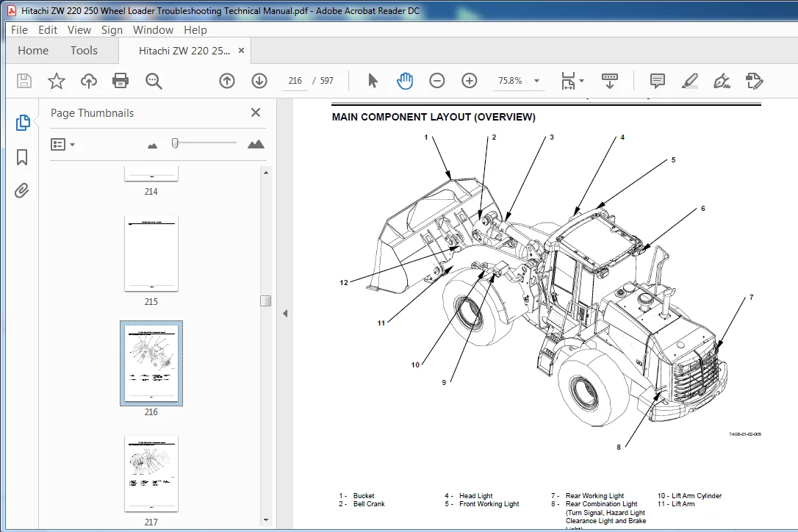Reduce thumbnail size small mountains icon
The image size is (798, 532).
(152, 145)
